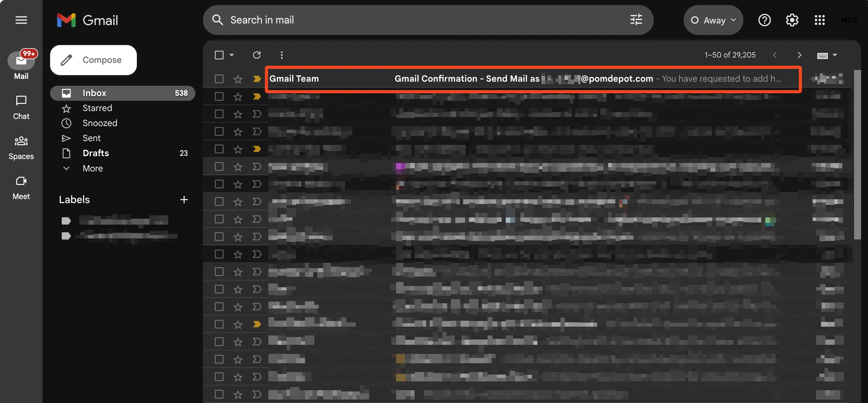Star the second email row

238,97
